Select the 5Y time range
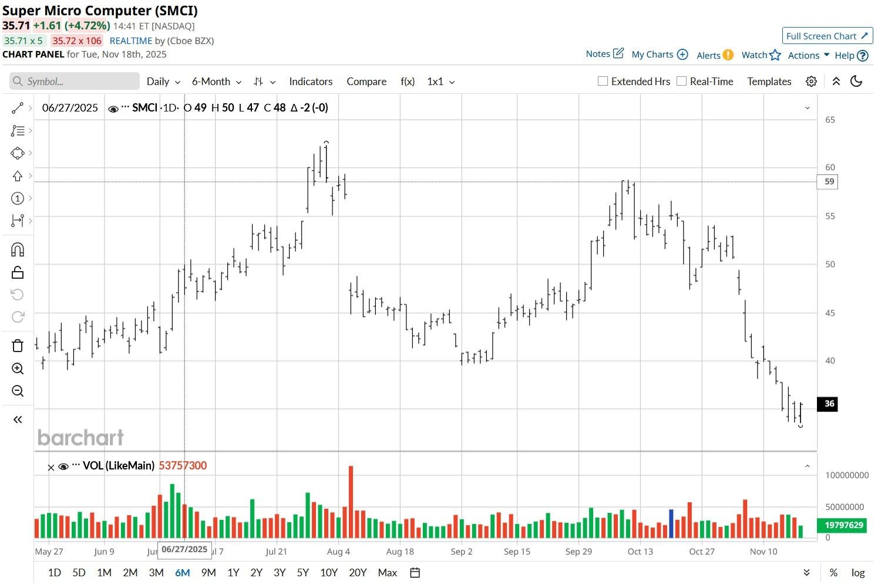 click(x=302, y=573)
